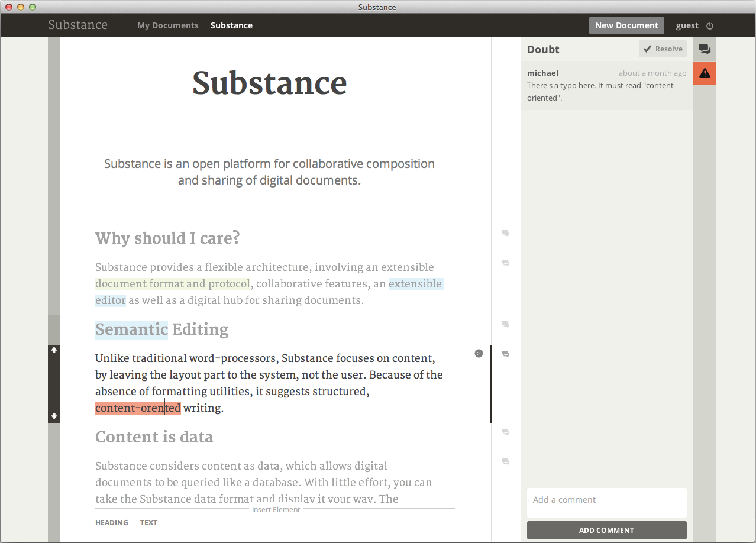Insert a TEXT element
The width and height of the screenshot is (756, 543).
click(148, 522)
